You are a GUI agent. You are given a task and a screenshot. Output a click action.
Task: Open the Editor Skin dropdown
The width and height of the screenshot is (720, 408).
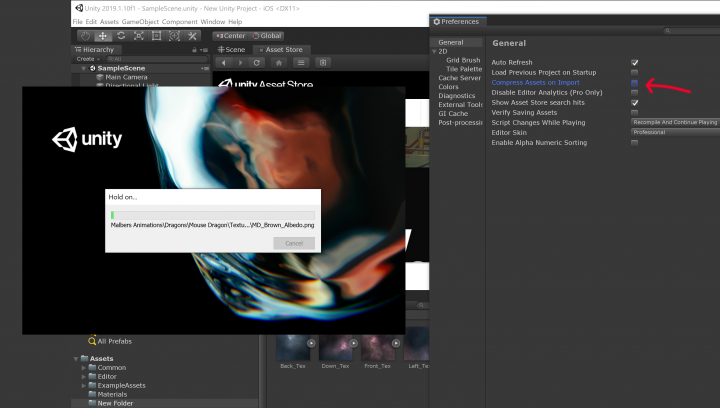674,132
